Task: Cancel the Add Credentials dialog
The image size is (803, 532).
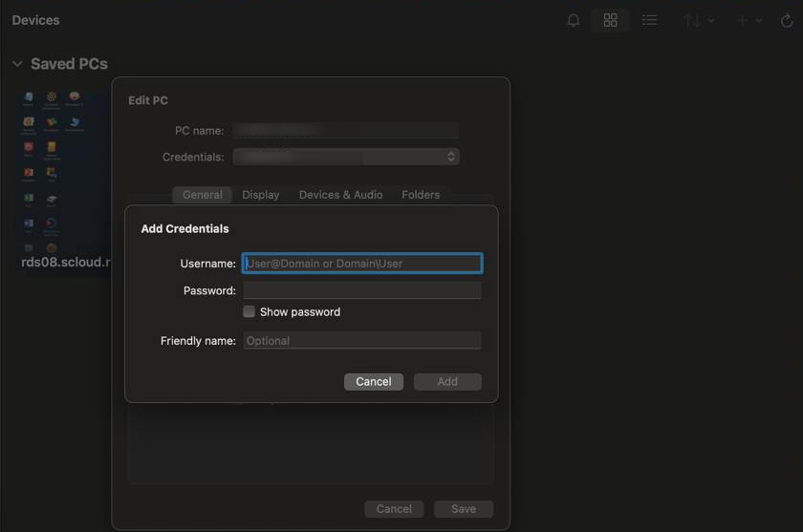Action: pos(373,382)
